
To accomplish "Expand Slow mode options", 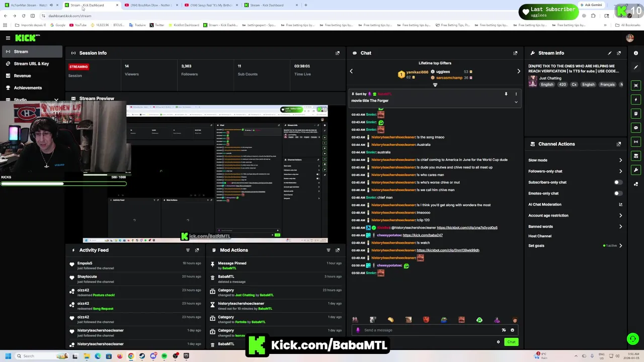I will tap(620, 160).
